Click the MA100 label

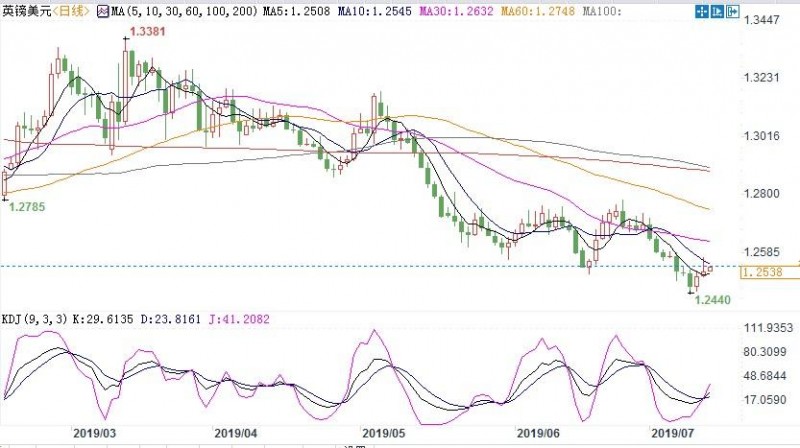602,11
